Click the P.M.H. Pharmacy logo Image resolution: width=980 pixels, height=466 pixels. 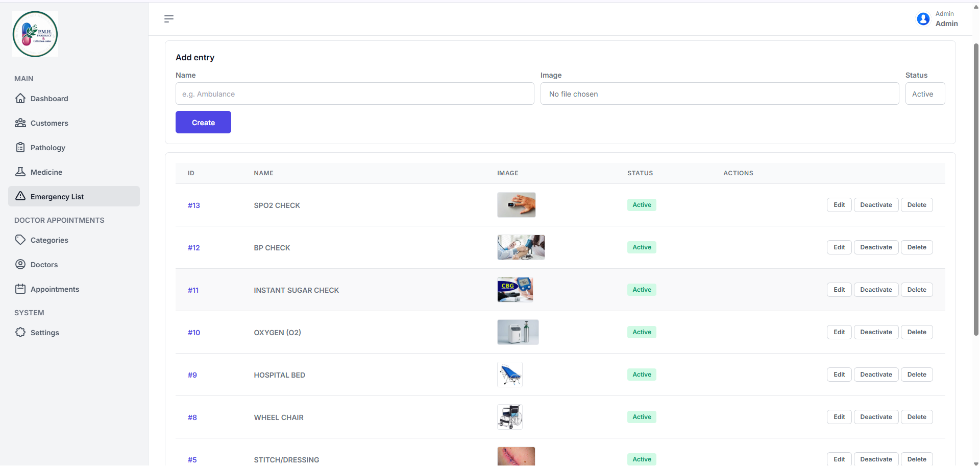[x=35, y=34]
